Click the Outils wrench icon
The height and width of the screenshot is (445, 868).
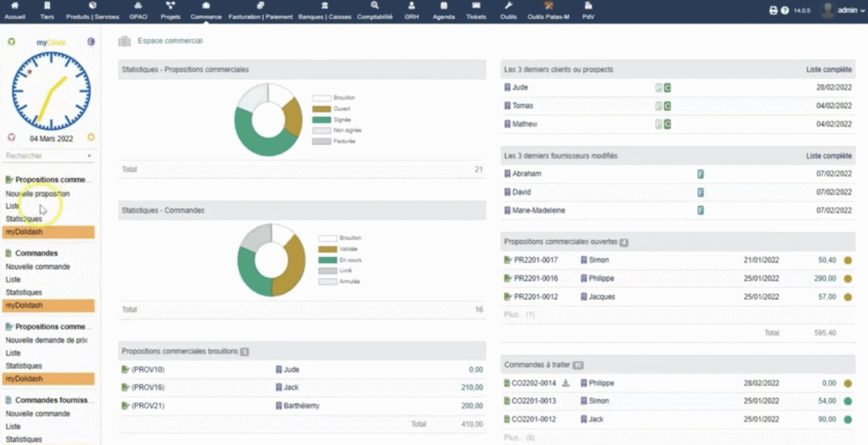pos(509,6)
